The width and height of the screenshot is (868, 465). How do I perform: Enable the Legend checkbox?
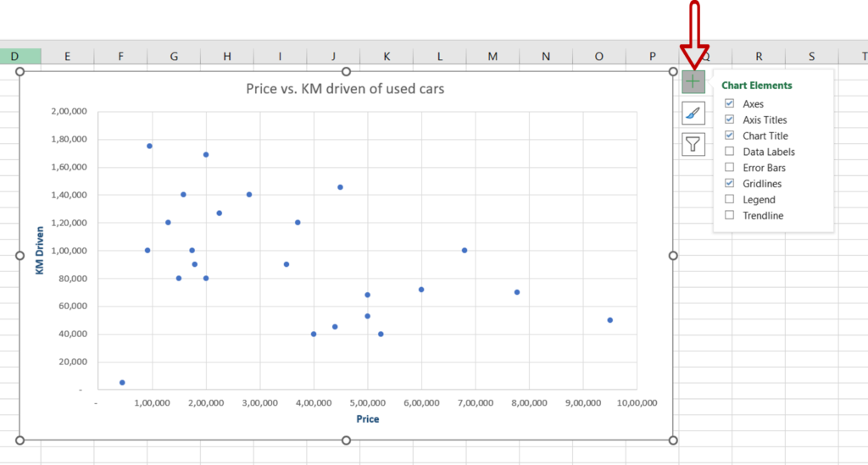tap(729, 199)
